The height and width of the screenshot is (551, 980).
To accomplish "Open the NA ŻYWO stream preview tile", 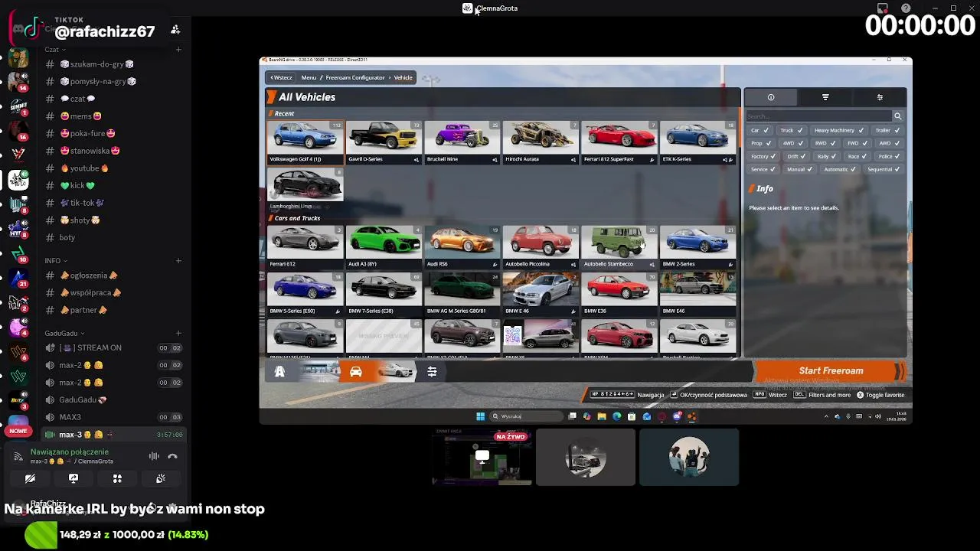I will [482, 457].
